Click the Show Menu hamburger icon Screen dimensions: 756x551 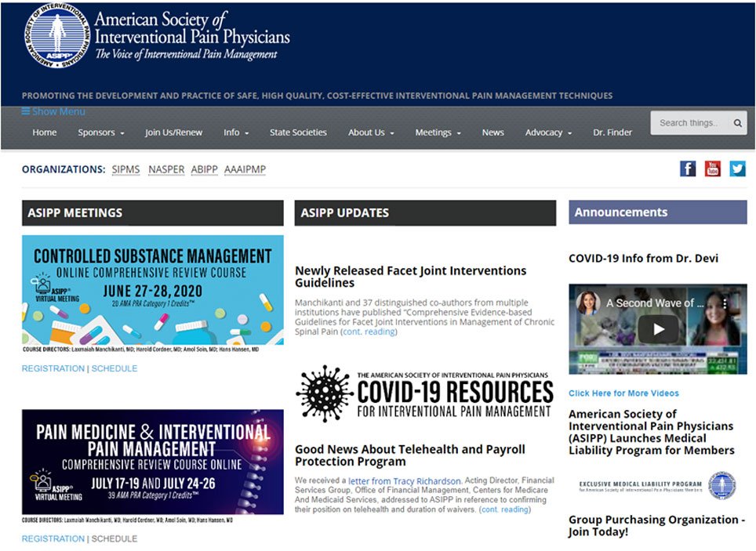[26, 111]
